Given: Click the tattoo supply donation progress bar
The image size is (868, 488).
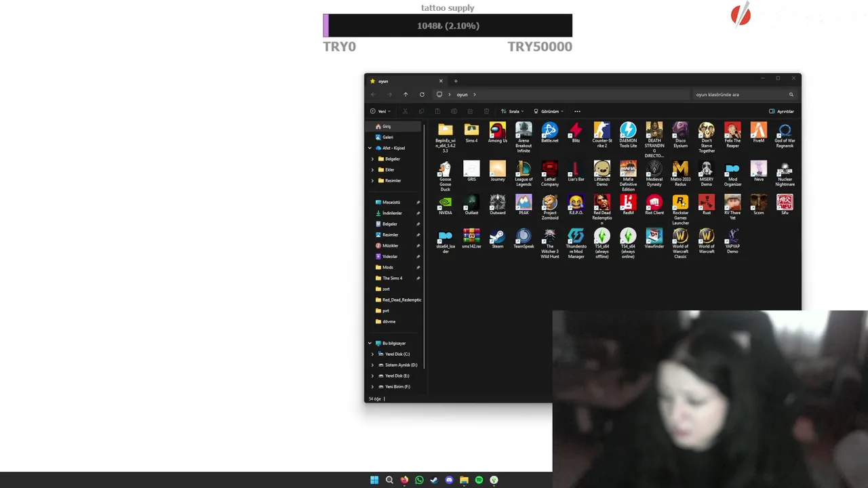Looking at the screenshot, I should 448,26.
